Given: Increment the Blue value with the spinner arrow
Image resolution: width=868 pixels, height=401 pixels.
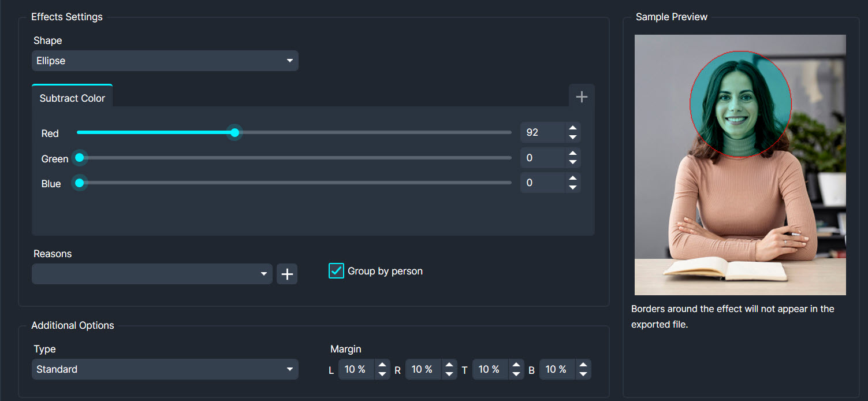Looking at the screenshot, I should coord(572,179).
